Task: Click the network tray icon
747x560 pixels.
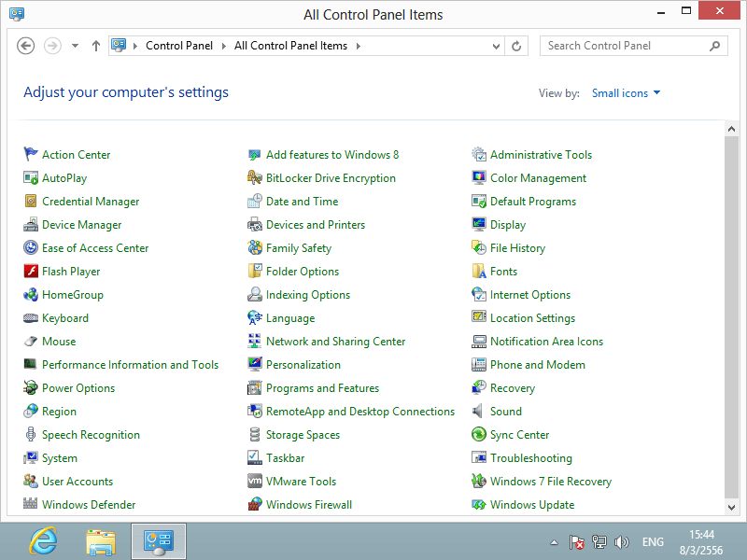Action: [599, 542]
